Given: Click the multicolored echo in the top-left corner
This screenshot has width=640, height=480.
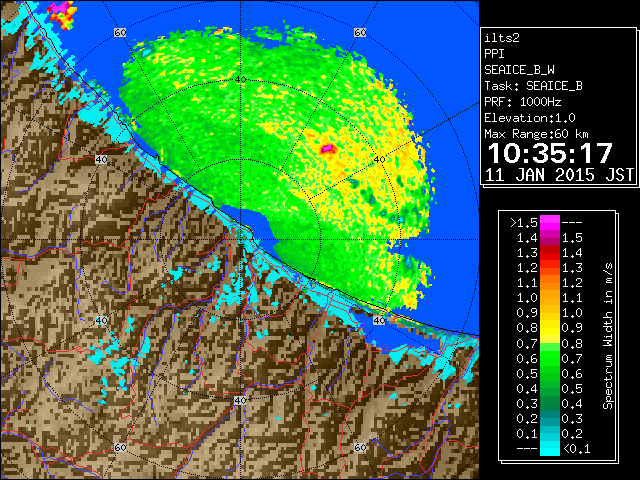Looking at the screenshot, I should 62,15.
